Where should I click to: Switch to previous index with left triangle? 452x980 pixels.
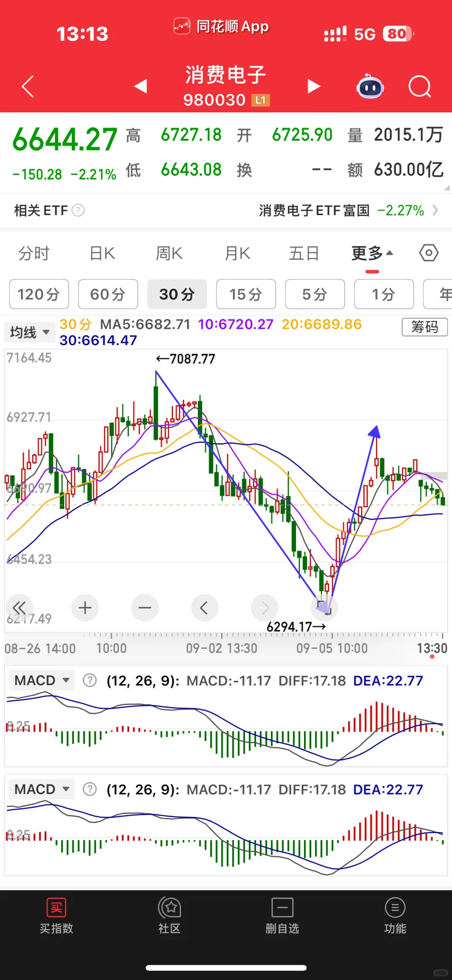pyautogui.click(x=141, y=86)
